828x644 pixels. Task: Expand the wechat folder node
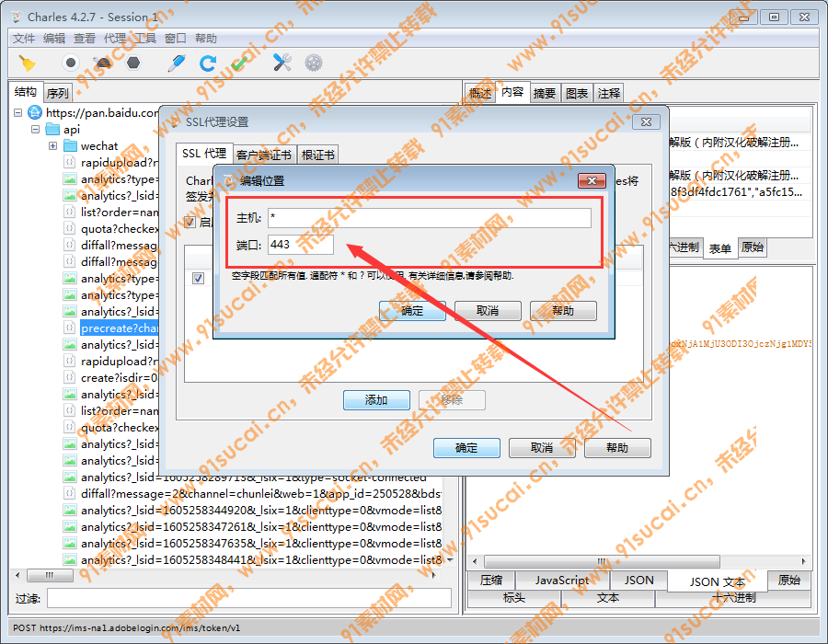click(x=52, y=145)
